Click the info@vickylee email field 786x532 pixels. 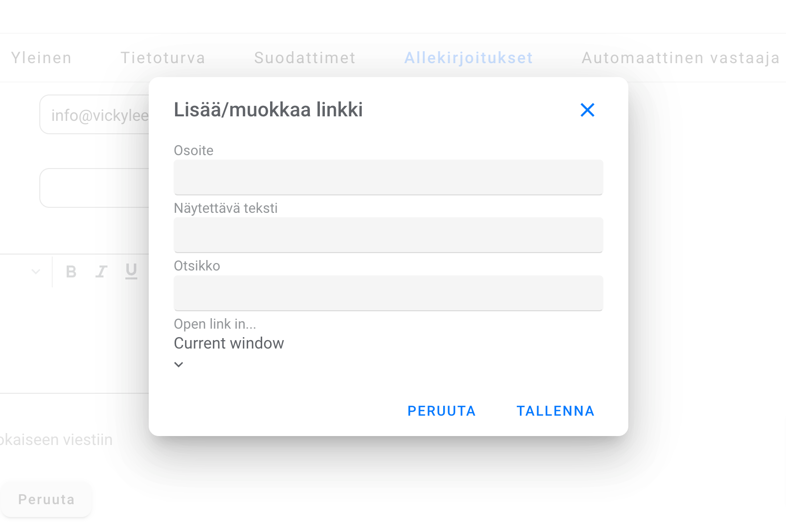click(x=95, y=115)
